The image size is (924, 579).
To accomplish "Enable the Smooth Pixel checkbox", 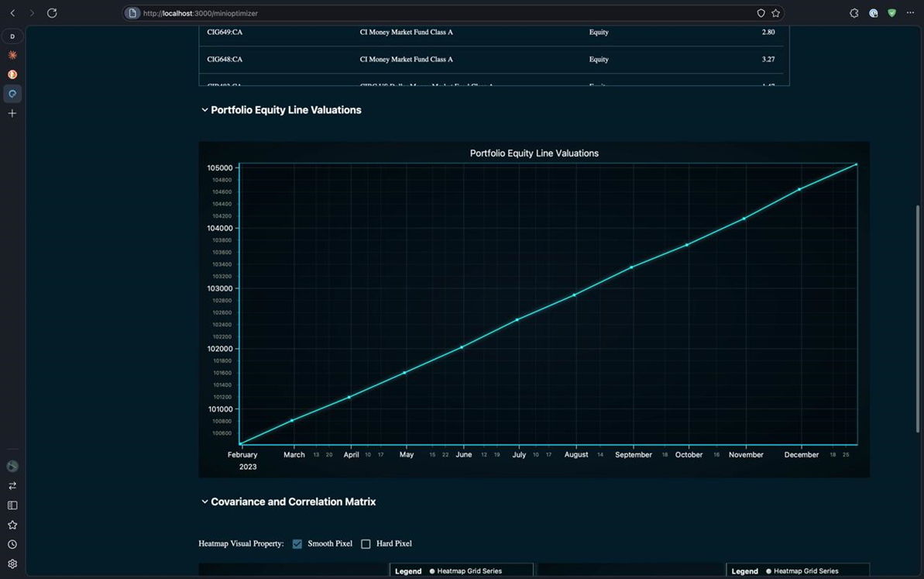I will [x=297, y=544].
